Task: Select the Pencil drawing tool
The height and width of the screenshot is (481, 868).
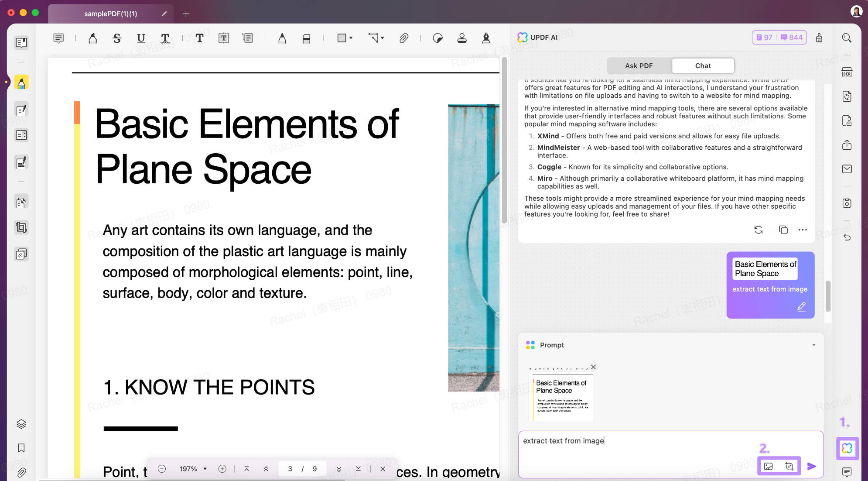Action: (282, 38)
